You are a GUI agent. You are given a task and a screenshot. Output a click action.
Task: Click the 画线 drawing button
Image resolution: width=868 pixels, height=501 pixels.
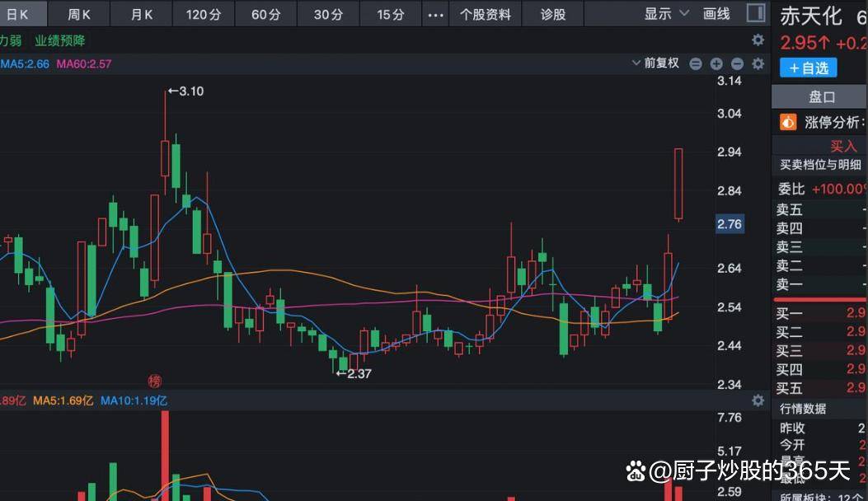(x=716, y=14)
